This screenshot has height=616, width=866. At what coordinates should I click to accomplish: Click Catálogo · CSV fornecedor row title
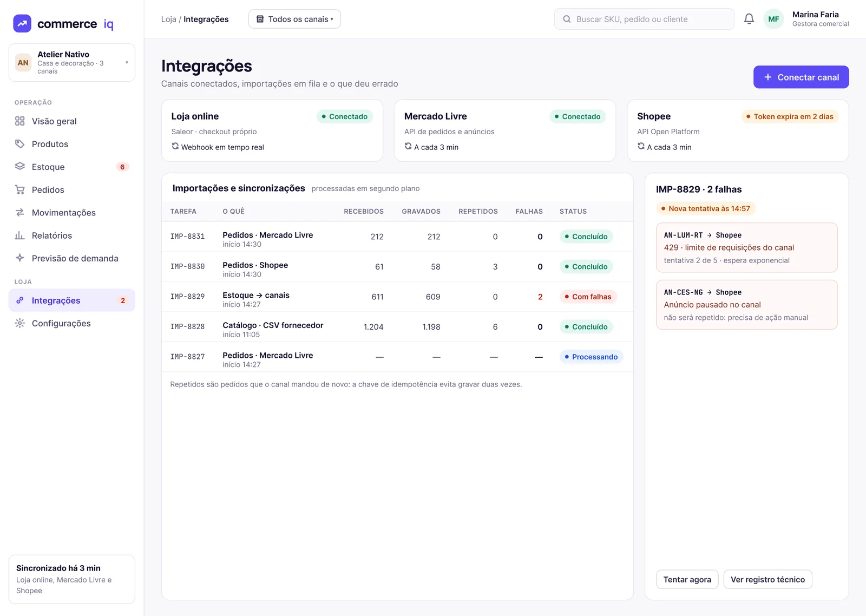[273, 325]
